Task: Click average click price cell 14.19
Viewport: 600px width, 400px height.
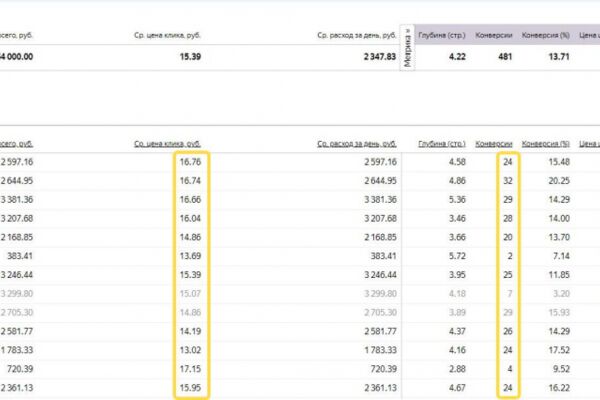Action: (x=190, y=331)
